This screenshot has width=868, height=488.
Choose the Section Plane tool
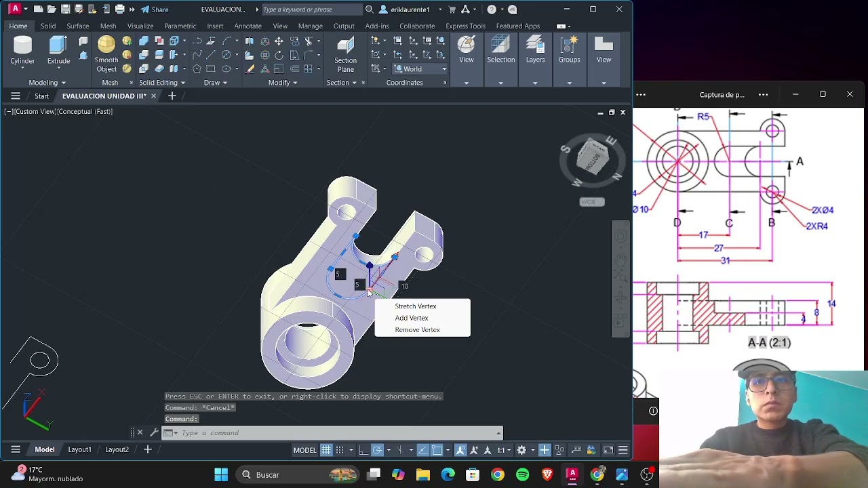click(x=345, y=54)
